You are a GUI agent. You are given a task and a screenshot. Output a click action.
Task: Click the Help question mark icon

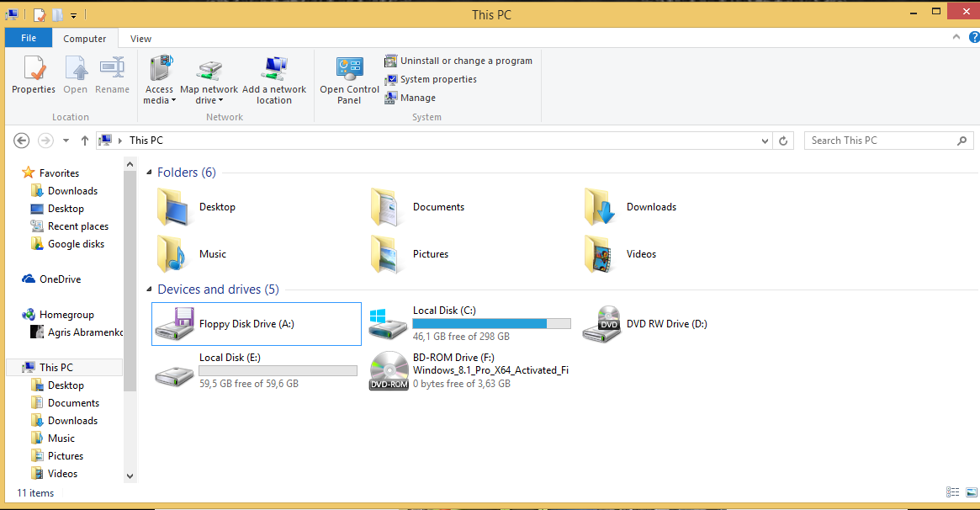click(x=974, y=38)
